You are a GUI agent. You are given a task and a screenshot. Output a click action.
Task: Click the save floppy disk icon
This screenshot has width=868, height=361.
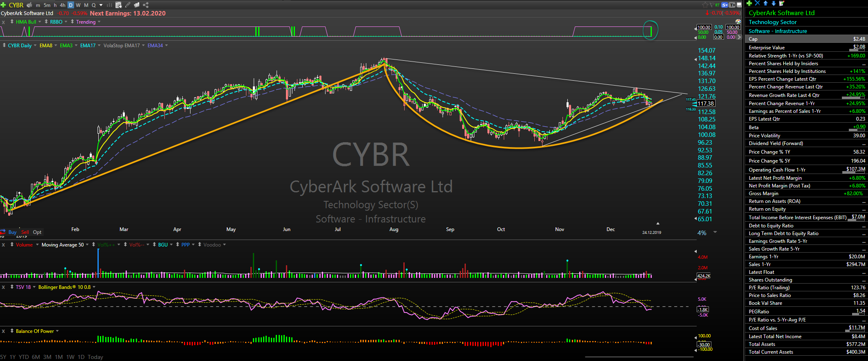(x=739, y=5)
